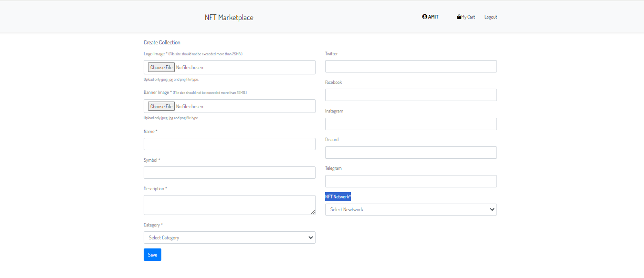Click the Telegram input field
Image resolution: width=644 pixels, height=278 pixels.
pyautogui.click(x=411, y=181)
